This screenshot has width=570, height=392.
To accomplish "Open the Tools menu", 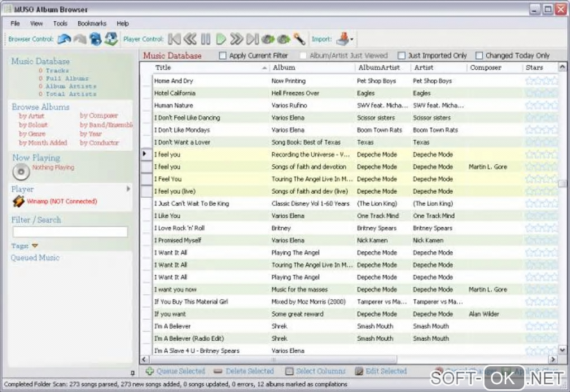I will tap(60, 23).
